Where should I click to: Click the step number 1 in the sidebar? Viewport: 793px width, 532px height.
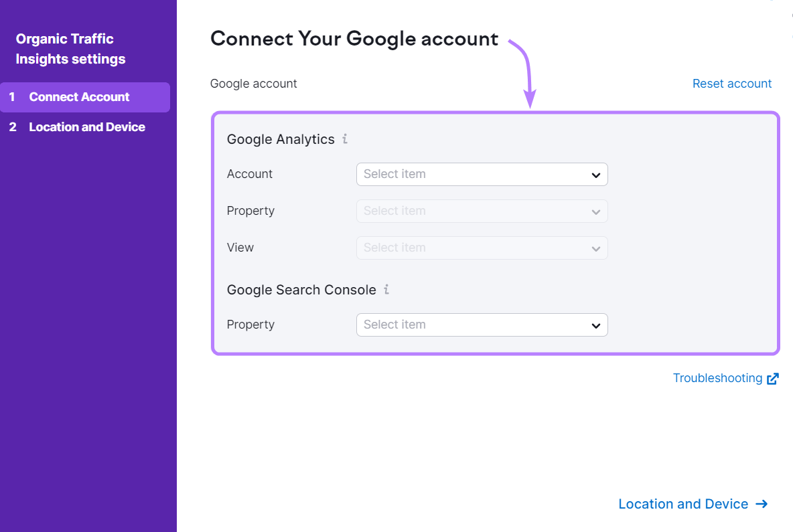pos(11,96)
